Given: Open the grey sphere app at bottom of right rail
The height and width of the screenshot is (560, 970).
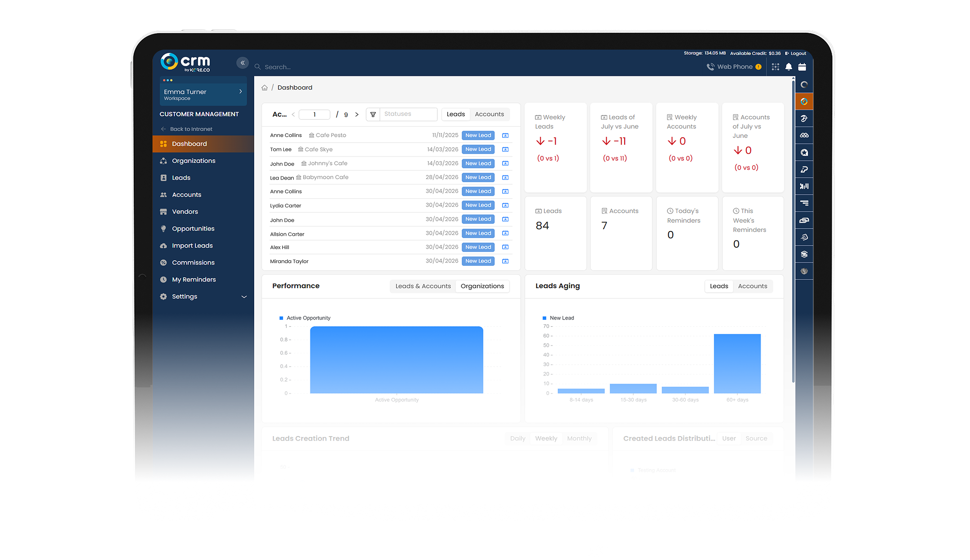Looking at the screenshot, I should [804, 271].
